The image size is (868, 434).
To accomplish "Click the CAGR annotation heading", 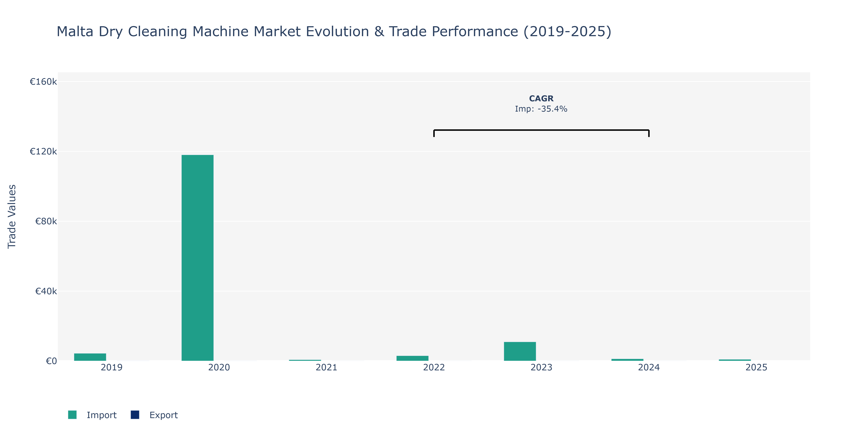I will tap(541, 98).
